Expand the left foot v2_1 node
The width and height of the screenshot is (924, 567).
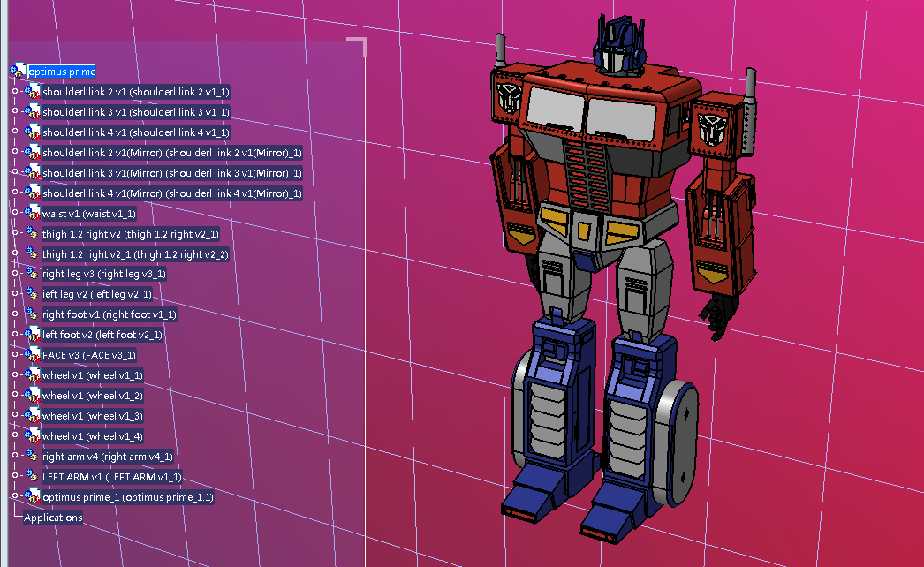click(15, 334)
